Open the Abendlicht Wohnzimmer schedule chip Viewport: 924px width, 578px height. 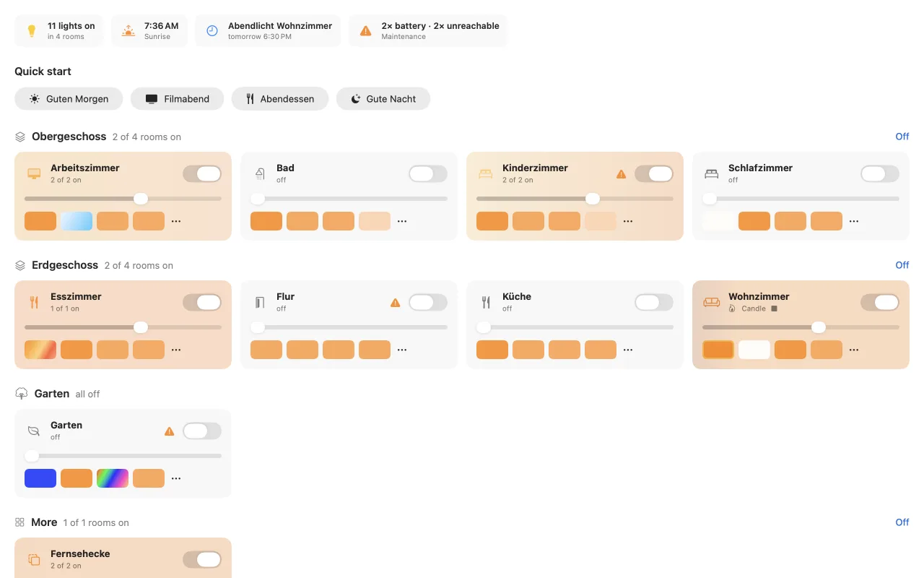268,31
